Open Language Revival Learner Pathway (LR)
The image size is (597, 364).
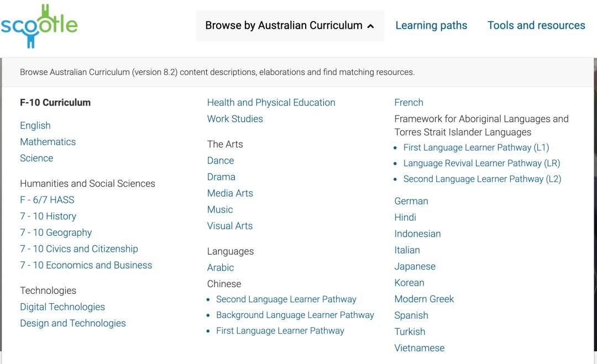coord(481,163)
